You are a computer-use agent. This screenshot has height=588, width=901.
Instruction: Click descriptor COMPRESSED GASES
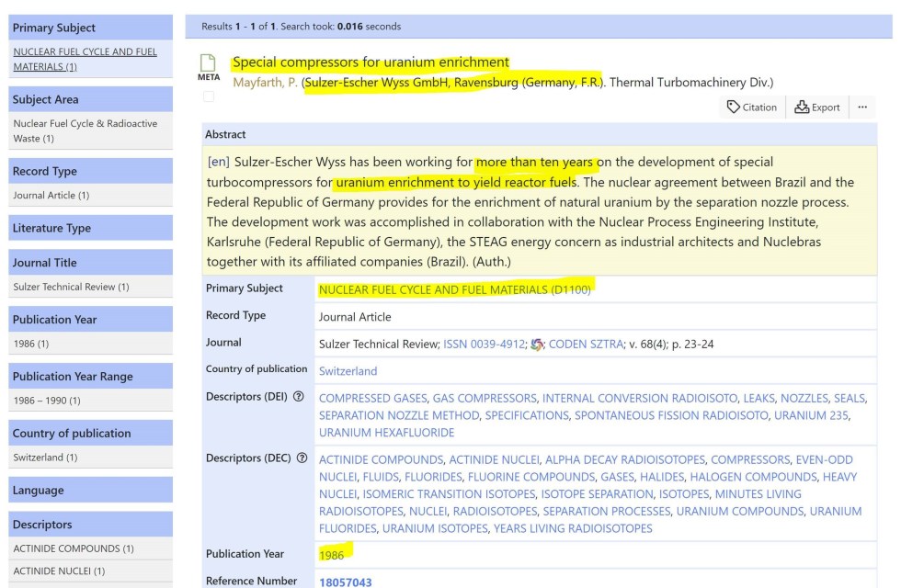click(x=373, y=398)
